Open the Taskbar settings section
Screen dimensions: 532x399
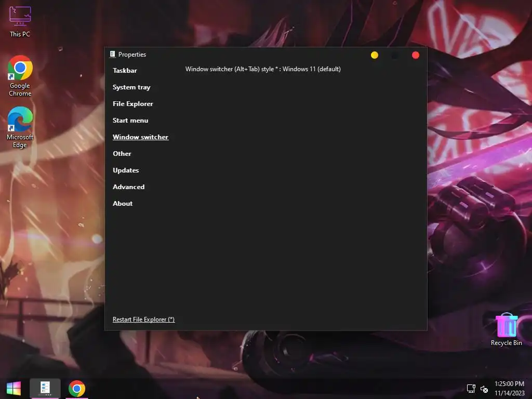point(125,71)
